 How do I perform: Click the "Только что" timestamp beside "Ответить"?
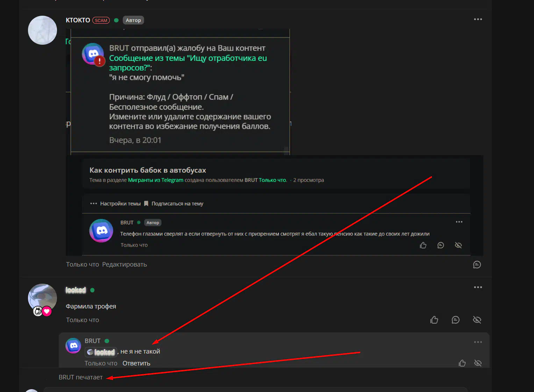coord(101,363)
